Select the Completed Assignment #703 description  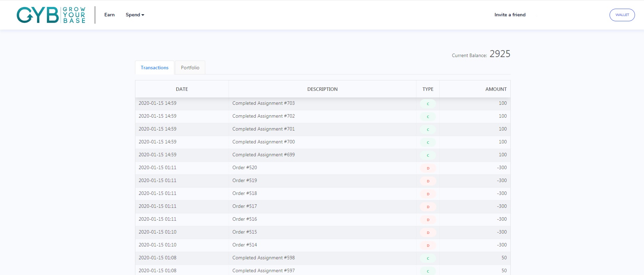(263, 103)
